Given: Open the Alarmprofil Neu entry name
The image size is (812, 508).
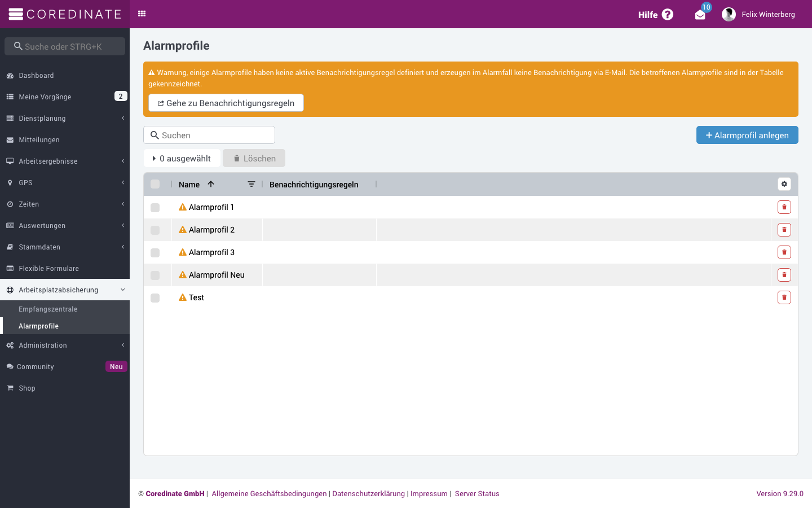Looking at the screenshot, I should (217, 275).
